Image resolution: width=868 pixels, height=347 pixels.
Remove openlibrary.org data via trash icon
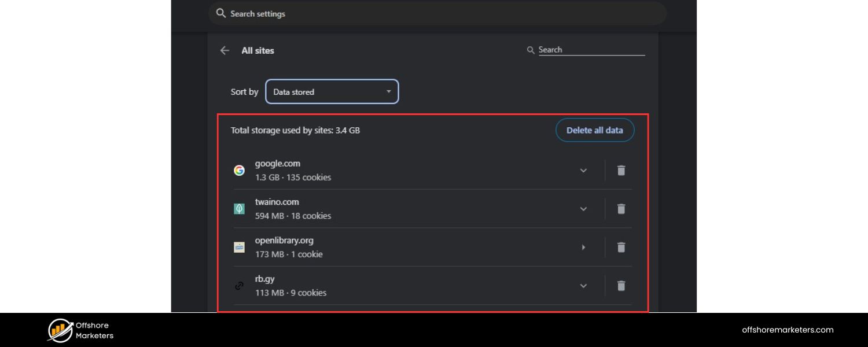pos(621,247)
